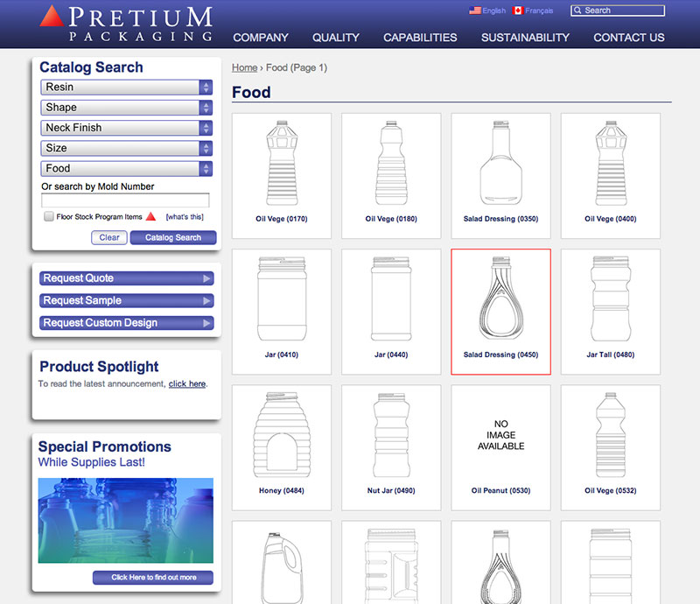Open the Size dropdown
700x604 pixels.
pos(126,148)
